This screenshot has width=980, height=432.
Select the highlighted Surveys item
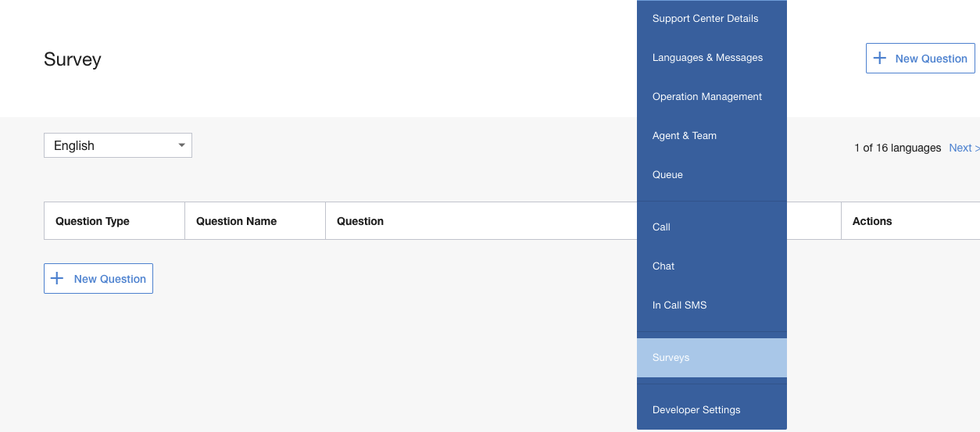click(x=671, y=358)
